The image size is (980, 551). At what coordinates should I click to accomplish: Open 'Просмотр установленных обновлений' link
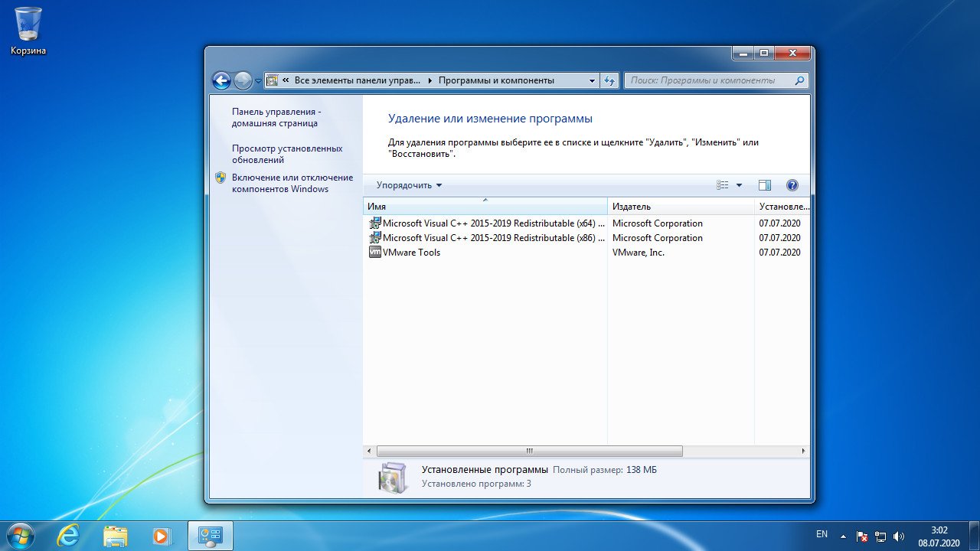[287, 154]
